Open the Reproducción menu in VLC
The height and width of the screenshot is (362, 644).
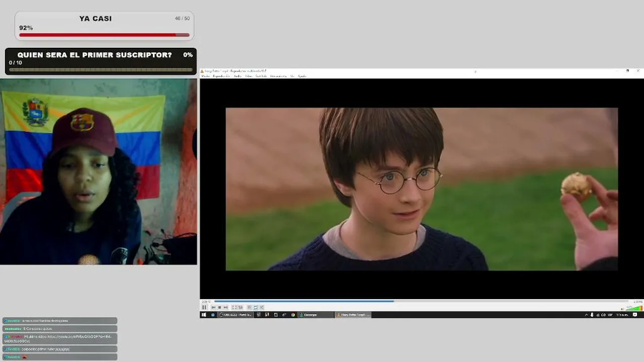point(221,76)
